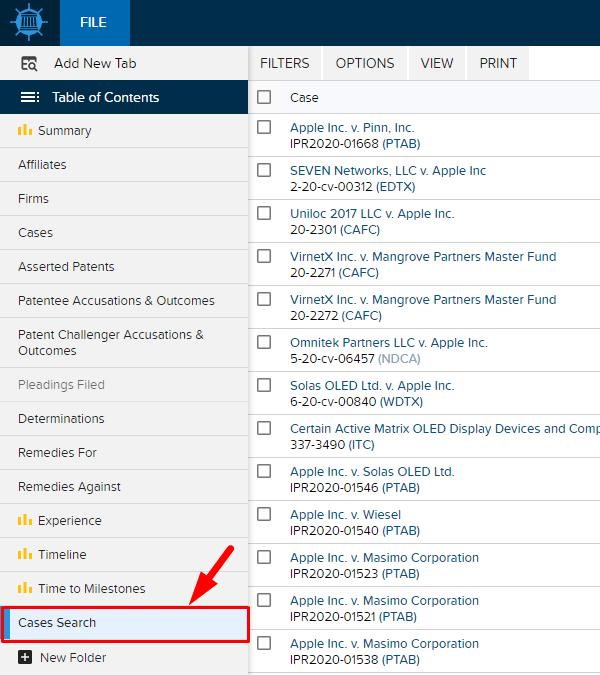
Task: Click the Table of Contents list icon
Action: (30, 97)
